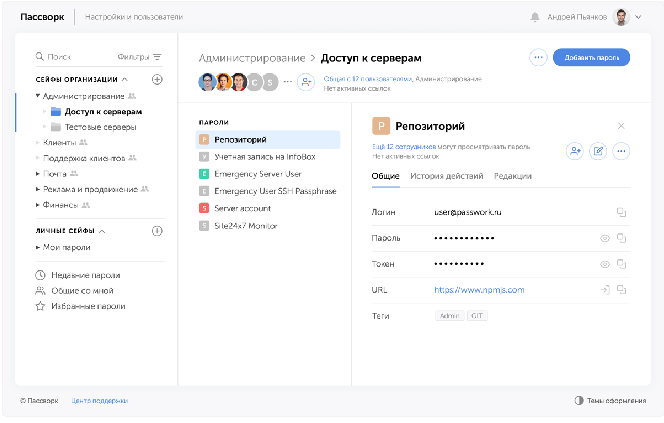Click Добавить пароль button
The image size is (664, 423).
pyautogui.click(x=591, y=57)
